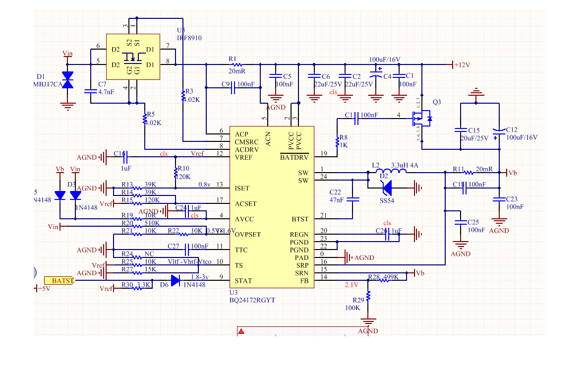This screenshot has width=588, height=380.
Task: Click the '0.8v' ISET annotation
Action: pos(204,185)
